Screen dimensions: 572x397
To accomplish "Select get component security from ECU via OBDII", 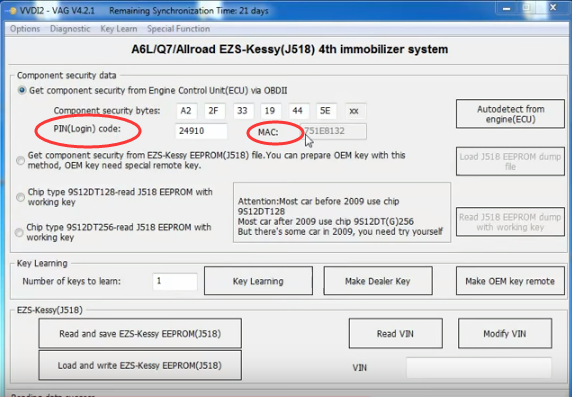I will (x=22, y=90).
